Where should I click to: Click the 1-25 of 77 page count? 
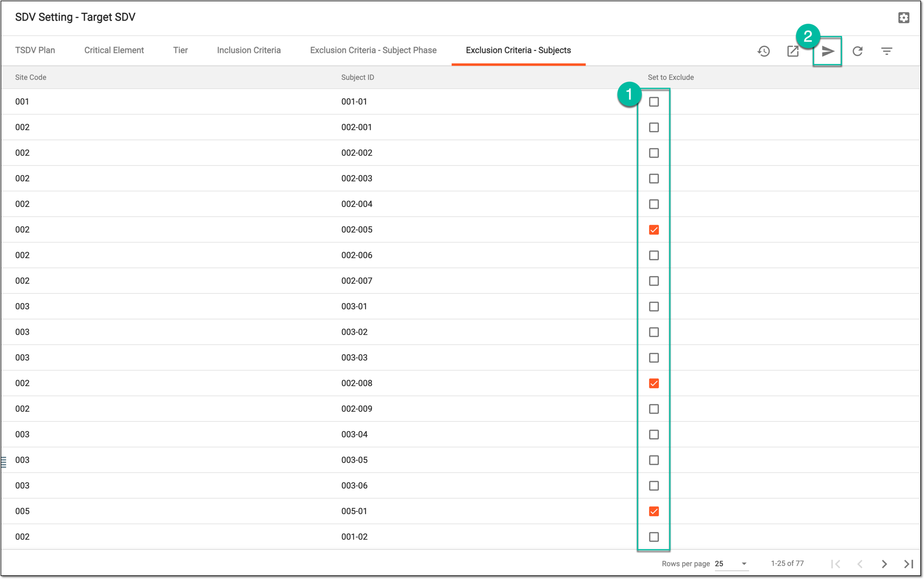point(787,564)
